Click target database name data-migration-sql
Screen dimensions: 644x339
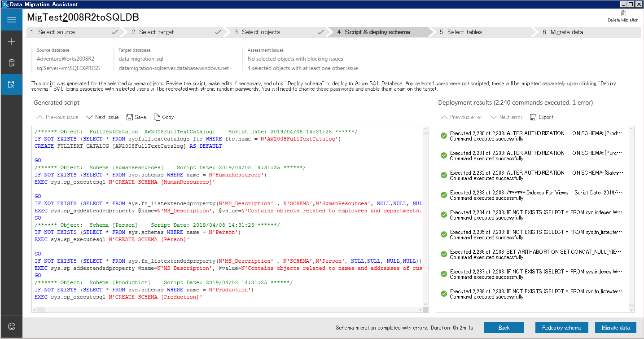click(x=141, y=59)
